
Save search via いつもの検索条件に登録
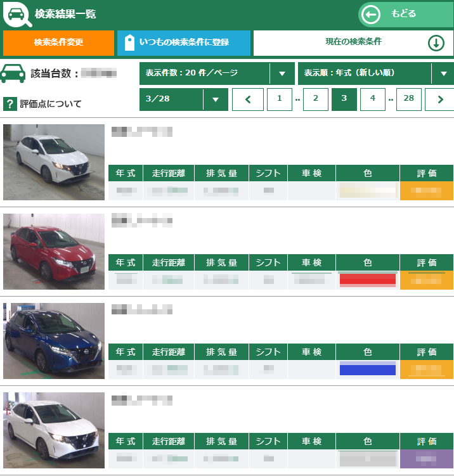pos(184,42)
